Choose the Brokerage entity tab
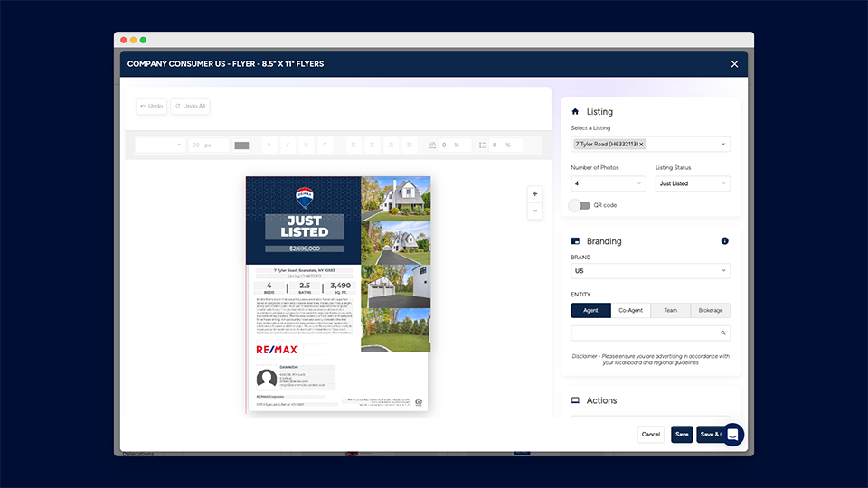 tap(710, 310)
